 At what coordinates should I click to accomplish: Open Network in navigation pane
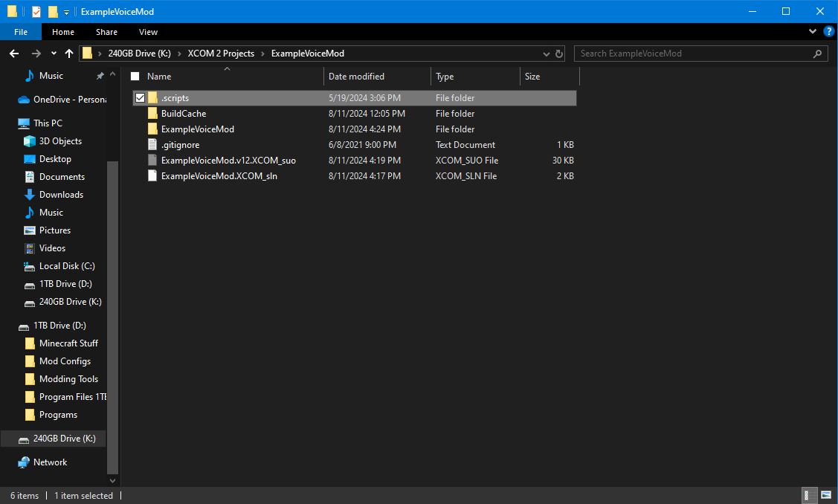[x=42, y=462]
